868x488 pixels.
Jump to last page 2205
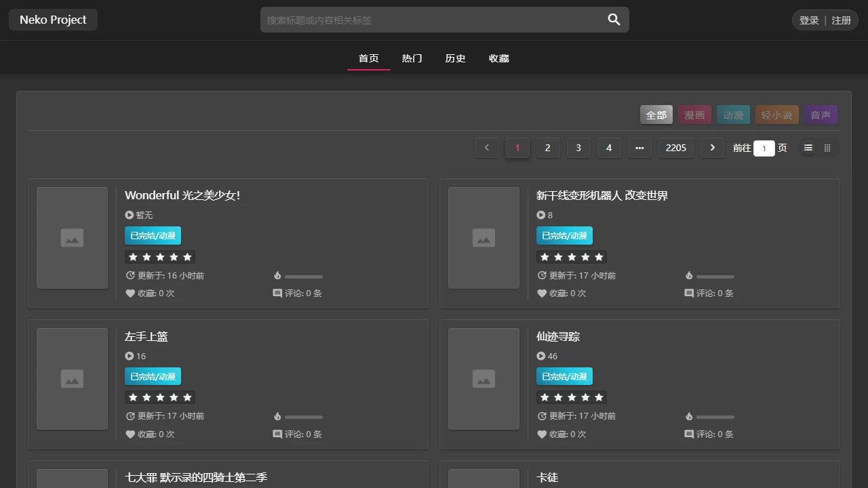pyautogui.click(x=676, y=148)
